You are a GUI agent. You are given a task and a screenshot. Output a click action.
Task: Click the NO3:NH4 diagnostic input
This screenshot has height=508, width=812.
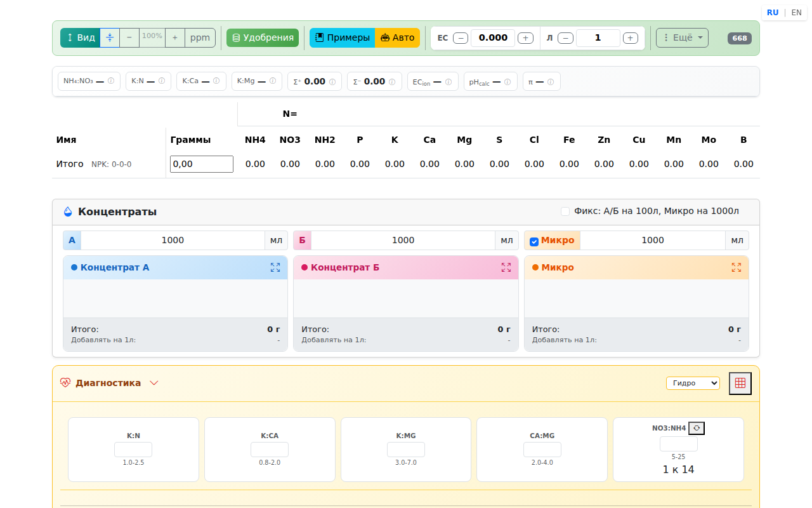(x=679, y=444)
